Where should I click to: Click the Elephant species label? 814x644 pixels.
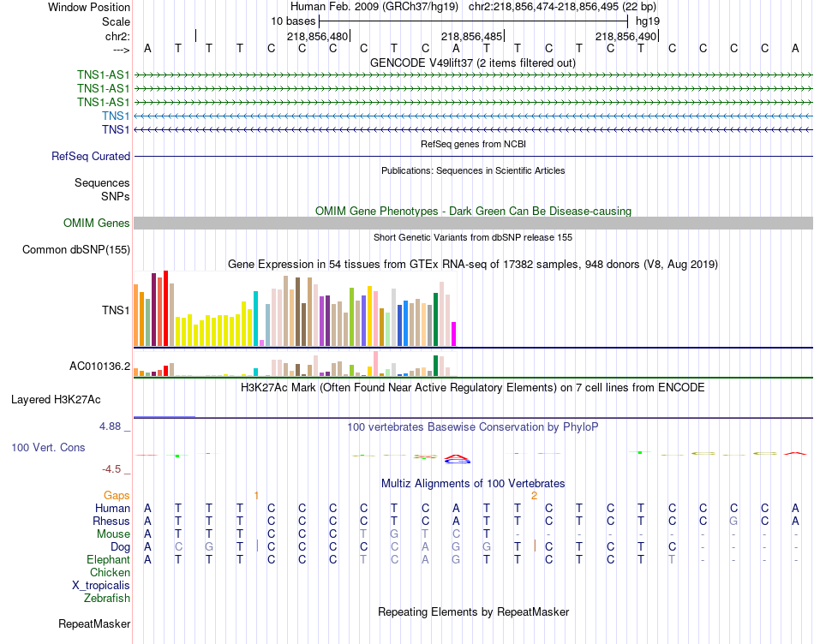(x=108, y=559)
